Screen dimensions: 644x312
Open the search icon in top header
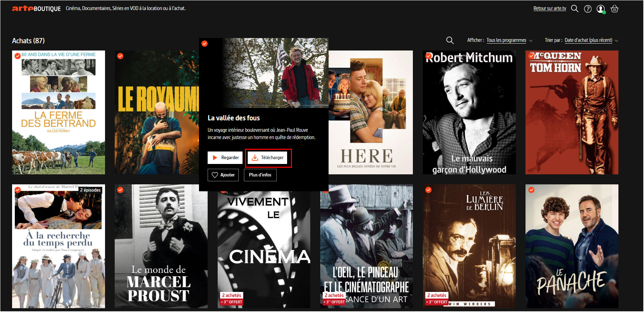click(x=575, y=9)
